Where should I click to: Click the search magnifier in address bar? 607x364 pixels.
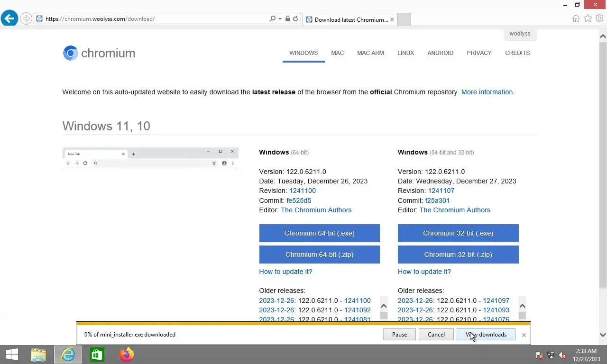tap(272, 19)
